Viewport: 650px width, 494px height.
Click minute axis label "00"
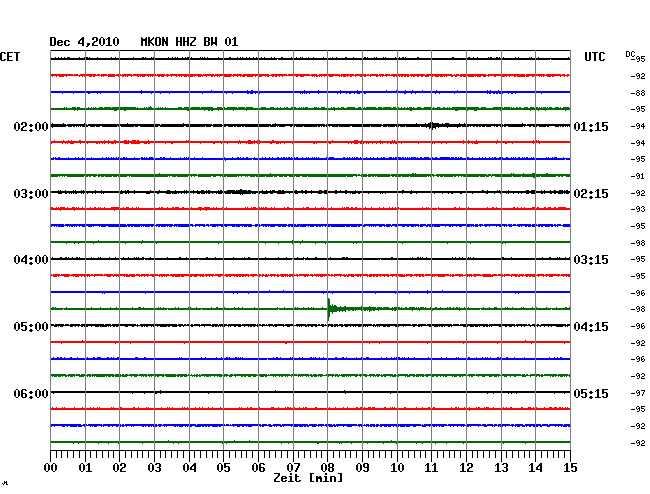51,467
